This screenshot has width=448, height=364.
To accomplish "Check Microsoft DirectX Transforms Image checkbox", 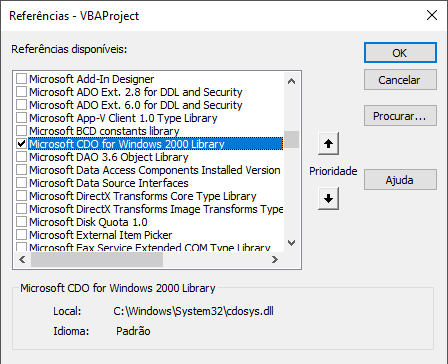I will pyautogui.click(x=22, y=209).
